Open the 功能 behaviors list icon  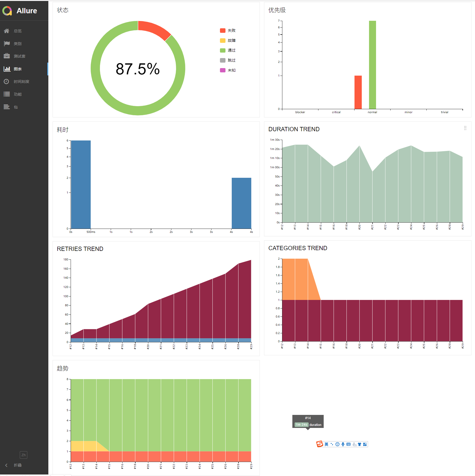[x=7, y=94]
